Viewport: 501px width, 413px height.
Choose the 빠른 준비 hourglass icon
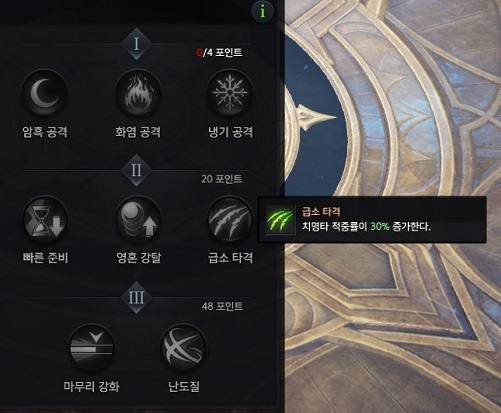[45, 220]
